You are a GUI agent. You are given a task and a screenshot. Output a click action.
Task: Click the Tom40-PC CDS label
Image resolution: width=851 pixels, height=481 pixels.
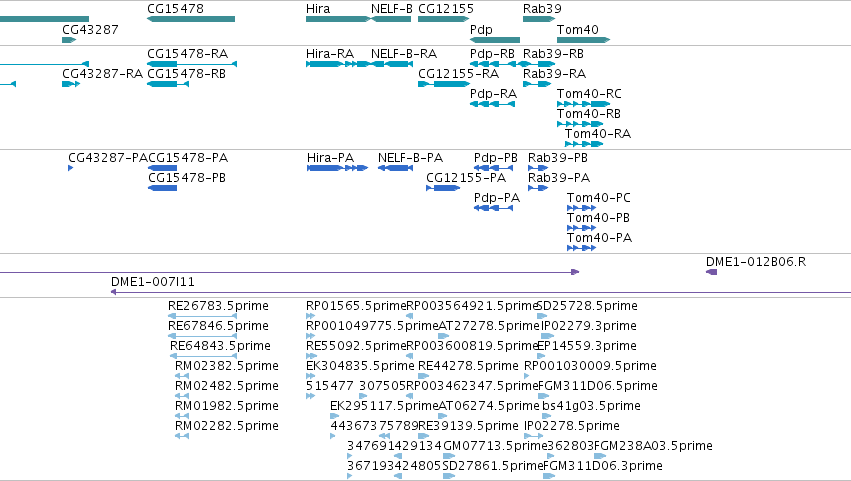pos(599,198)
